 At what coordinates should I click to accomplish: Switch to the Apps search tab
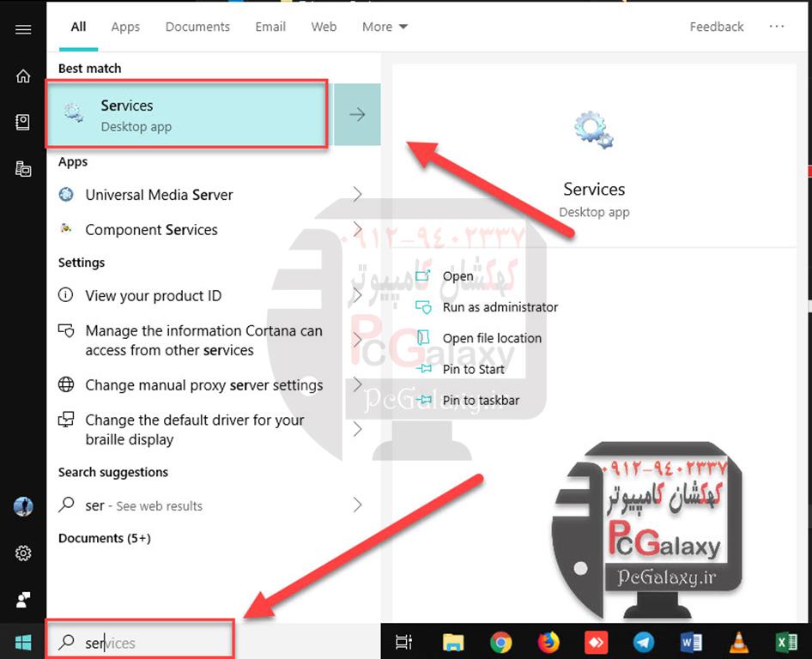(x=125, y=27)
